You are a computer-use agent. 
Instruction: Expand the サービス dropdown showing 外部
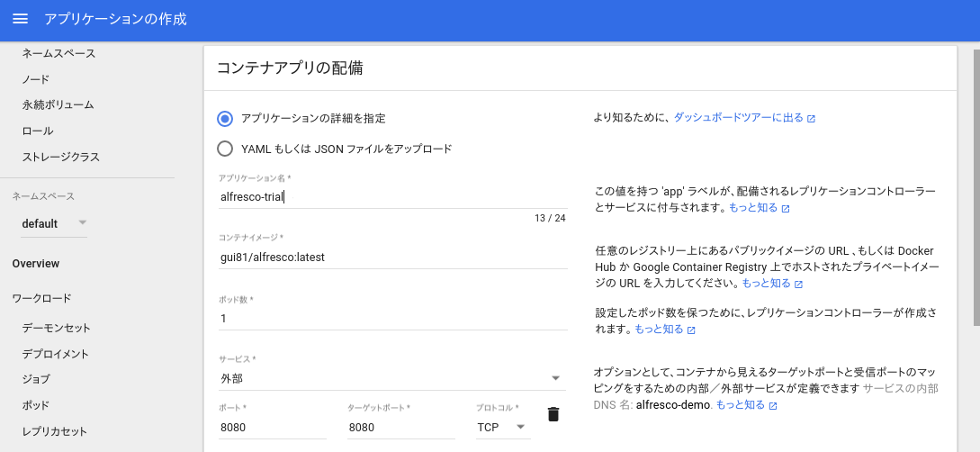click(392, 379)
